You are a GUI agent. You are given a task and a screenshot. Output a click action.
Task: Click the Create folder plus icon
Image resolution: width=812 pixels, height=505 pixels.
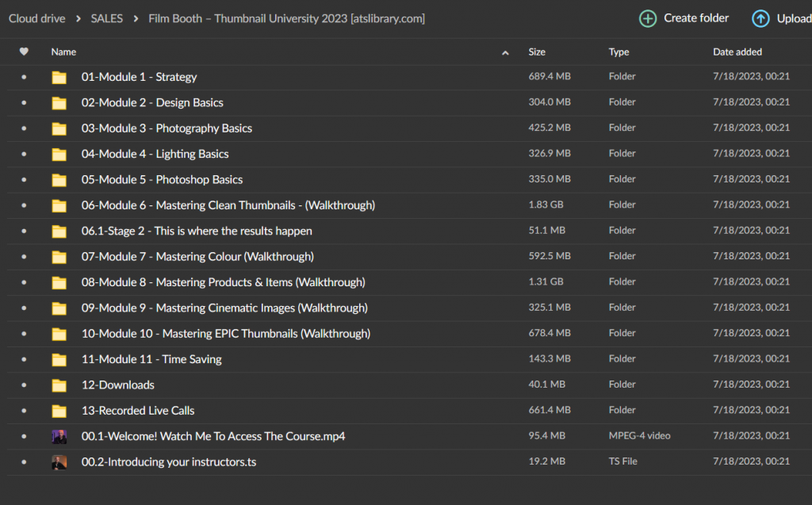(648, 18)
